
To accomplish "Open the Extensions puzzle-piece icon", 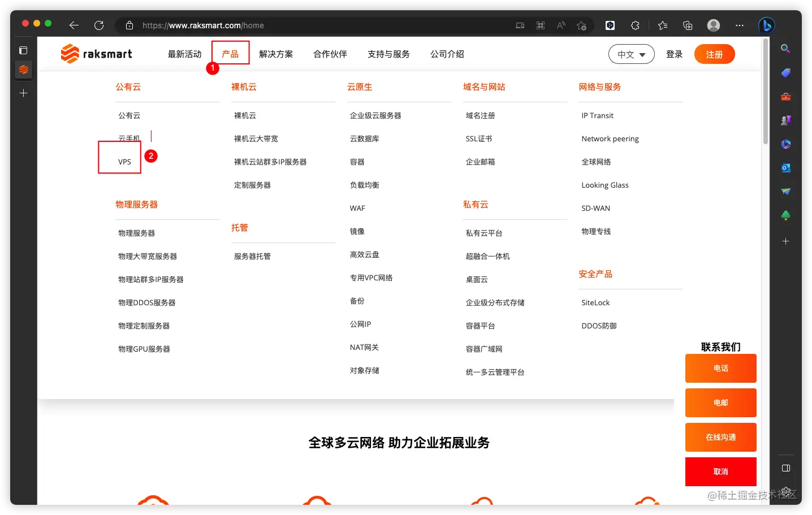I will tap(635, 25).
